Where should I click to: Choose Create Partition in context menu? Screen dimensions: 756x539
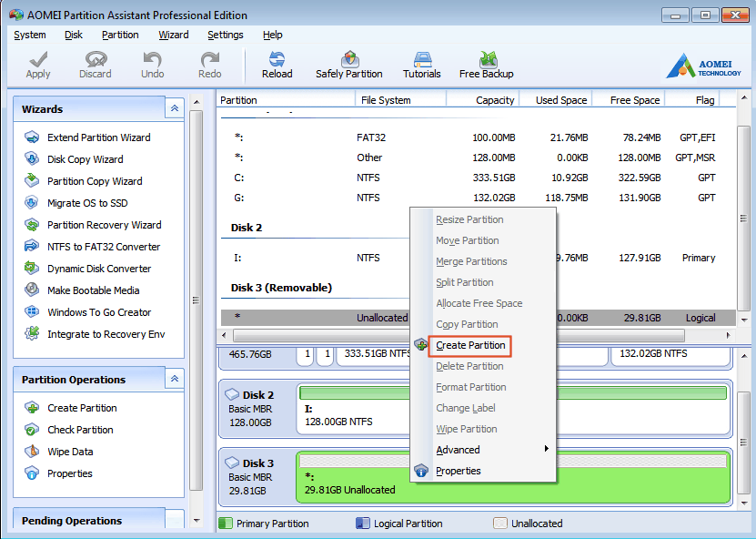pyautogui.click(x=470, y=345)
